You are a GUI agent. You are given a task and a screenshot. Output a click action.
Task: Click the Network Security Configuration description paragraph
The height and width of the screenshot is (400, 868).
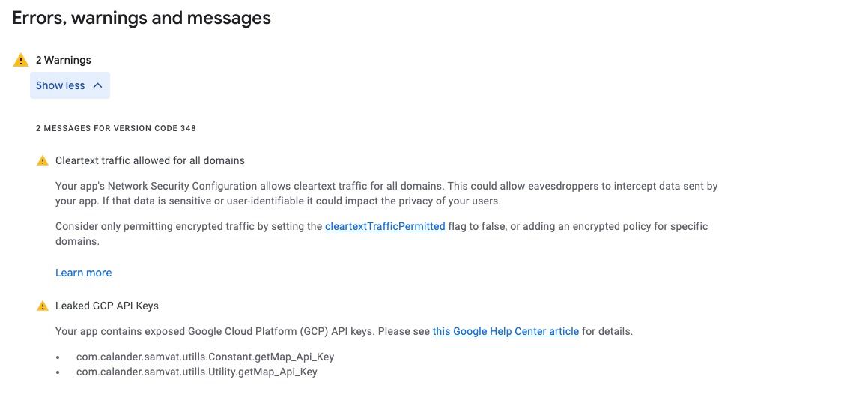pyautogui.click(x=386, y=193)
